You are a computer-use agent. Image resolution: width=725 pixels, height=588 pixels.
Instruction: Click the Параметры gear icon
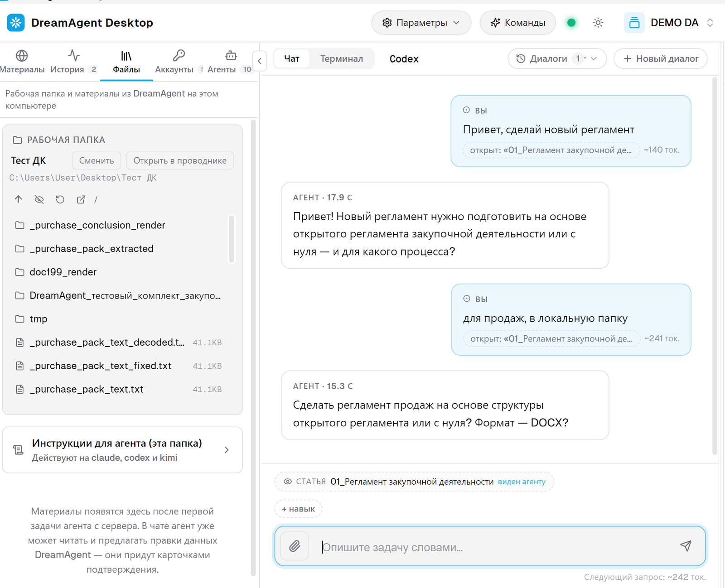(x=387, y=23)
